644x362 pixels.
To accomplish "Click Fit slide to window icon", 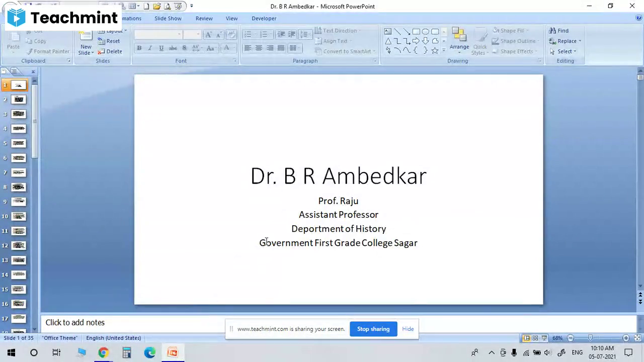I will [637, 338].
